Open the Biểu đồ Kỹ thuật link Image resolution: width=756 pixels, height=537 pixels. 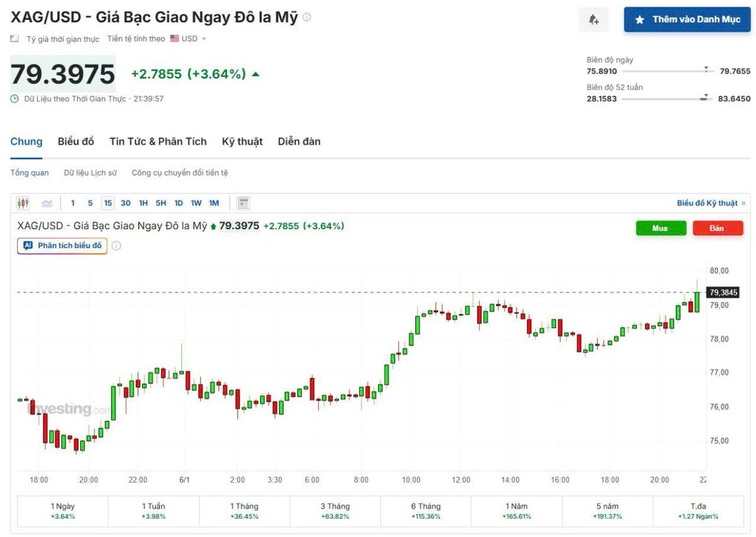711,203
